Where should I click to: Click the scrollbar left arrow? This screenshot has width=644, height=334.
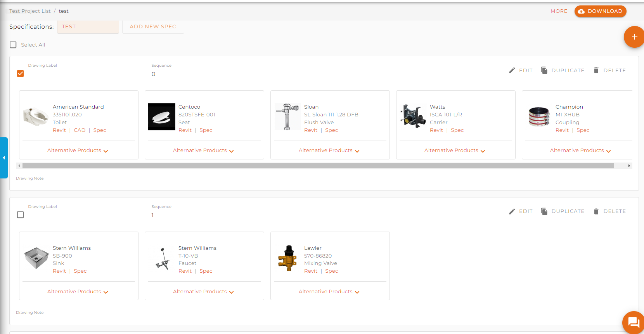tap(19, 166)
